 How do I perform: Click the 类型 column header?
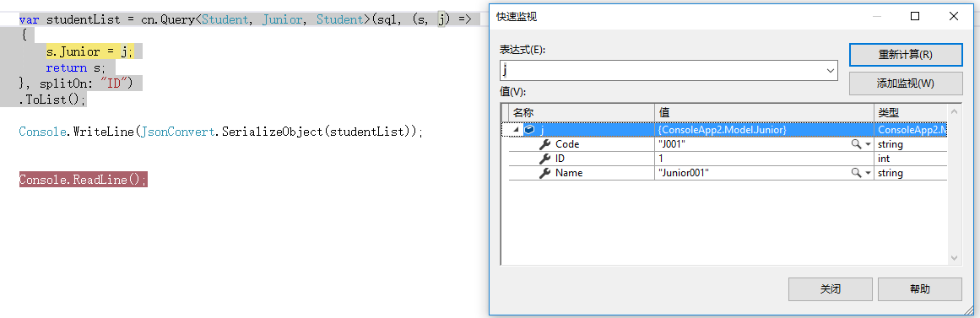[x=911, y=112]
